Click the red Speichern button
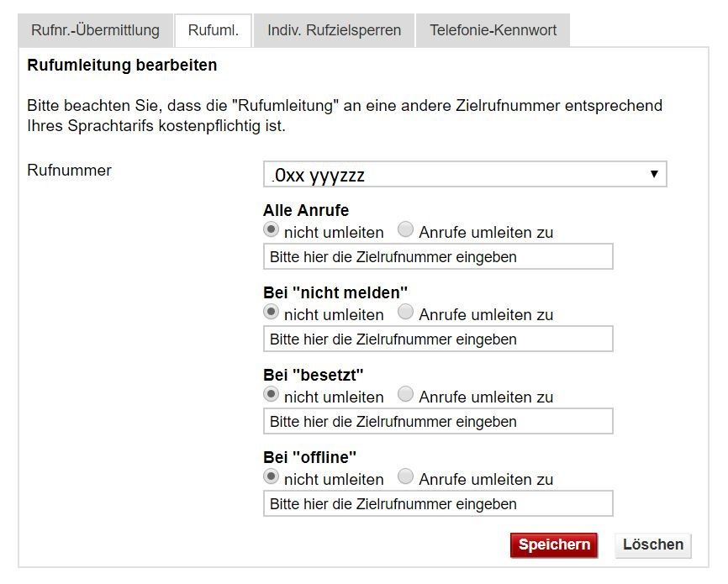Viewport: 728px width, 584px height. point(554,545)
